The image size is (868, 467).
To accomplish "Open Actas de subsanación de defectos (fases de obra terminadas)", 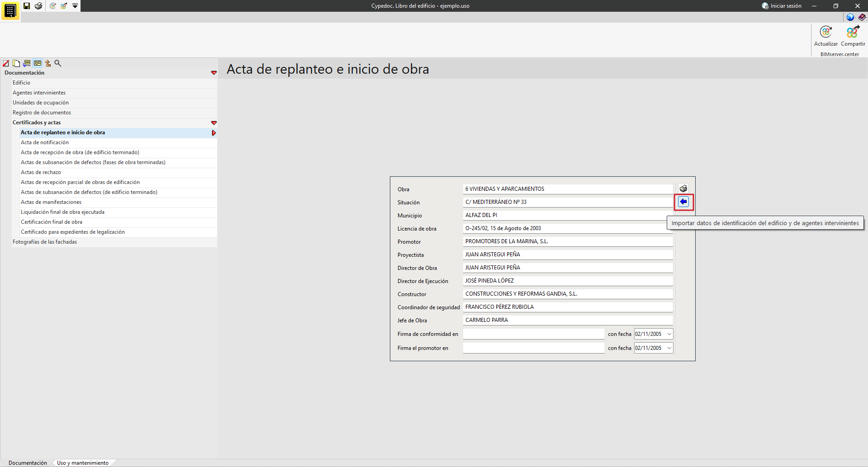I will [x=119, y=162].
